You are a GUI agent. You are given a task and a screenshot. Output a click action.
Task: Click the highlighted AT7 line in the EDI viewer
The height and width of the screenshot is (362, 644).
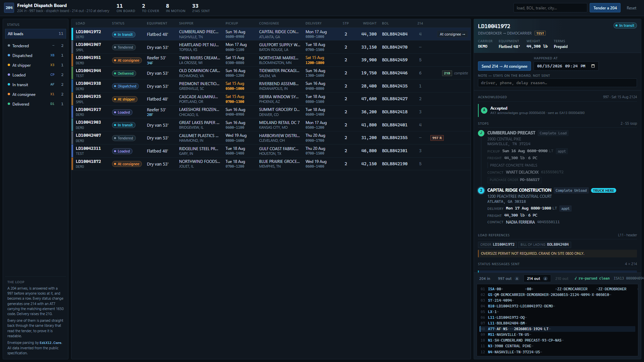[x=557, y=329]
